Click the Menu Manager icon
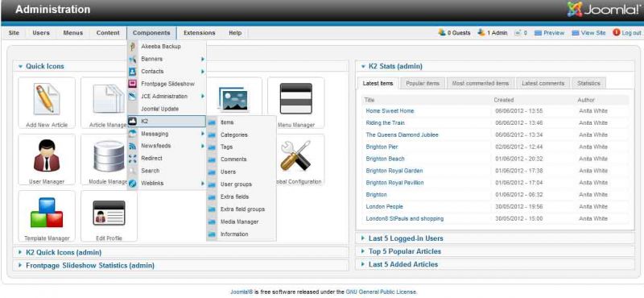This screenshot has width=644, height=298. pyautogui.click(x=295, y=103)
